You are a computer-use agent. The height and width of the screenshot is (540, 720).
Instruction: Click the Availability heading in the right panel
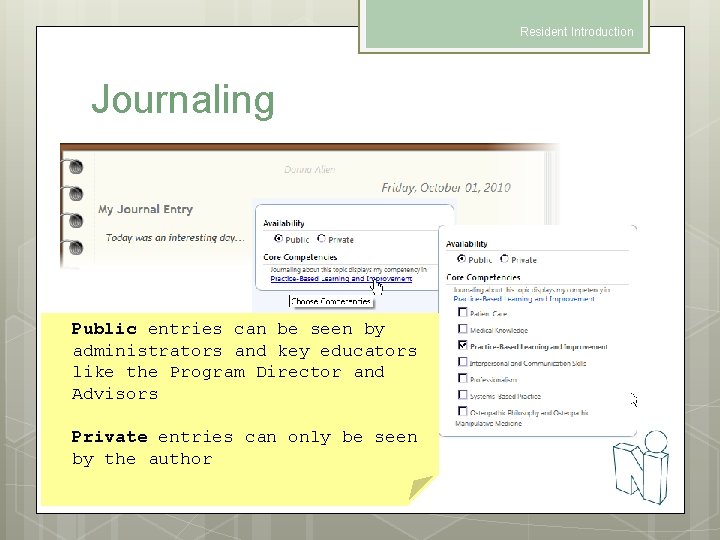tap(467, 244)
